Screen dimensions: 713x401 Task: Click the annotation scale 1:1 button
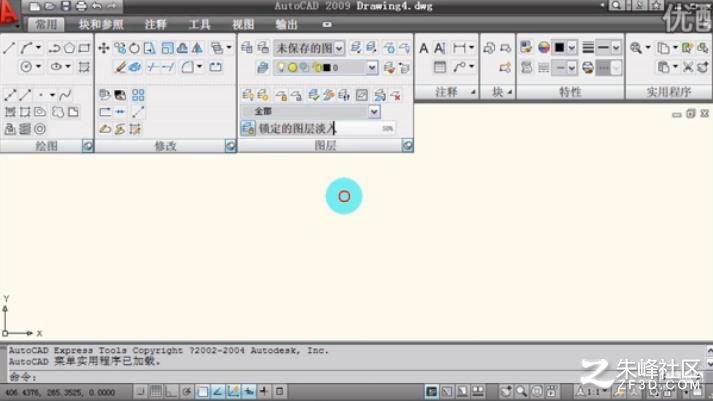(x=591, y=391)
